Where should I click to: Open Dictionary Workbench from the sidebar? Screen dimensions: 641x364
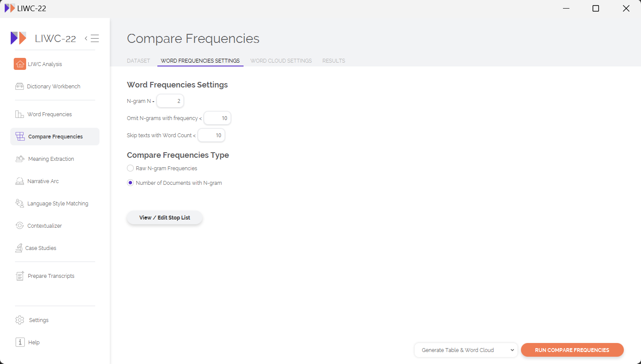coord(55,86)
